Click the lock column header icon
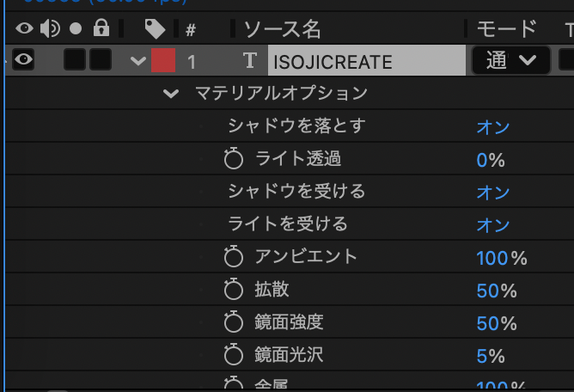Screen dimensions: 574x392 [101, 29]
